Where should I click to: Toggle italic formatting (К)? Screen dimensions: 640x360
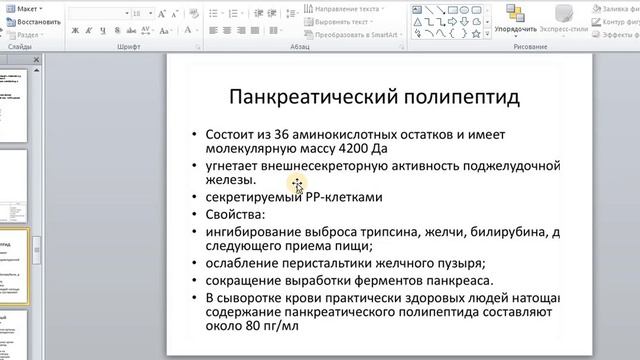pos(89,31)
